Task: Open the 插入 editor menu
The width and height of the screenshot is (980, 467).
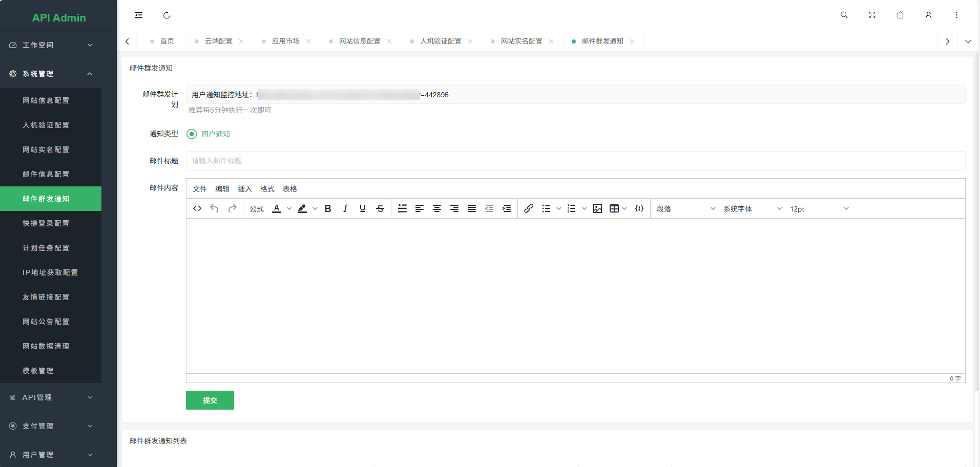Action: 245,189
